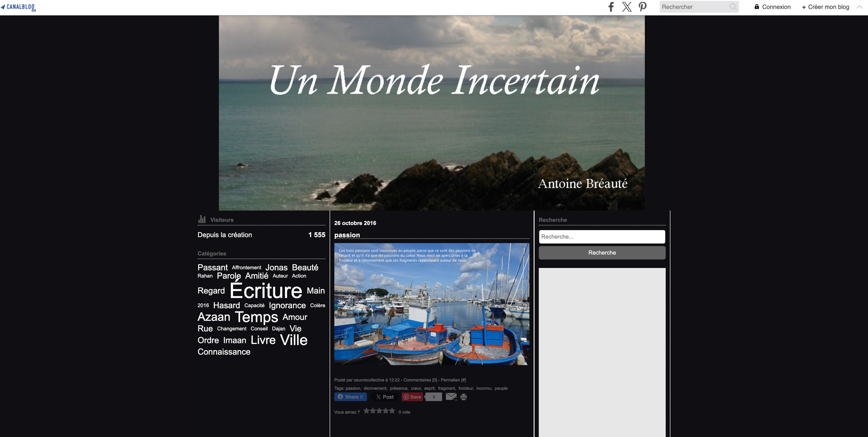Click the magnifier icon in Rechercher field

(x=733, y=7)
